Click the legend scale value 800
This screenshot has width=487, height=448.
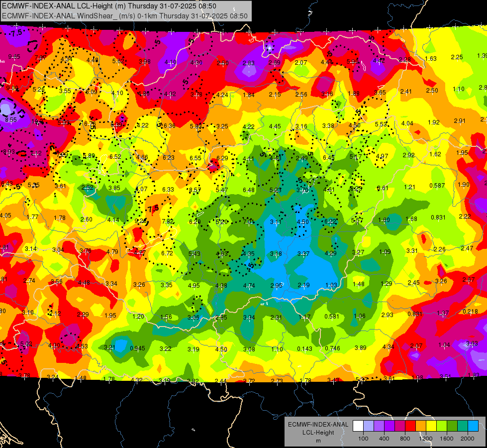pyautogui.click(x=405, y=439)
